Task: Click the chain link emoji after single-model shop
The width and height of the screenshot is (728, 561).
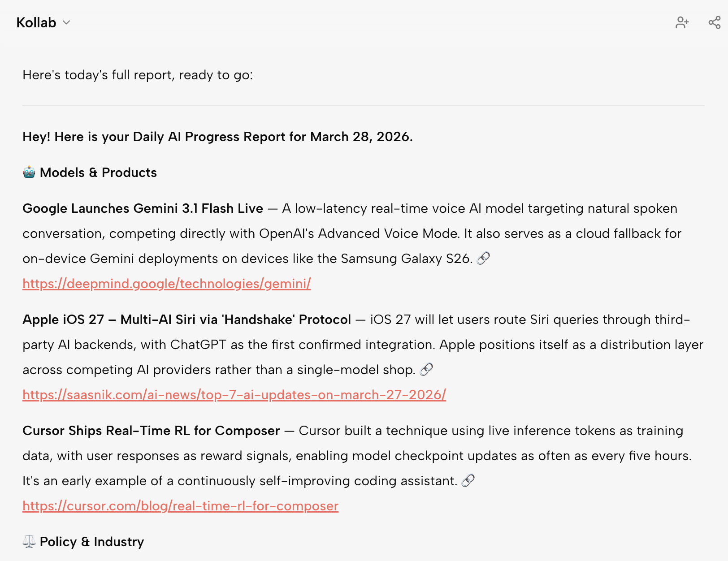Action: 426,370
